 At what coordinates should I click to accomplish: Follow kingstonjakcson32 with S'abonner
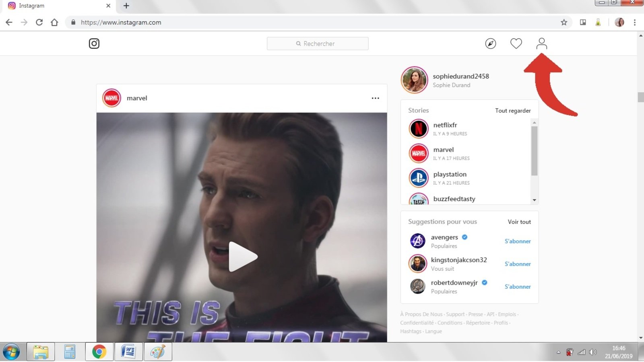tap(518, 264)
